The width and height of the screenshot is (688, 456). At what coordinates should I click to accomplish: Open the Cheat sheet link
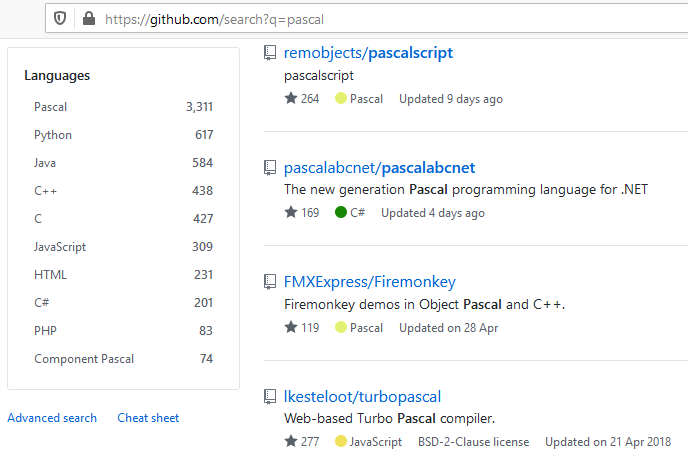(x=148, y=418)
